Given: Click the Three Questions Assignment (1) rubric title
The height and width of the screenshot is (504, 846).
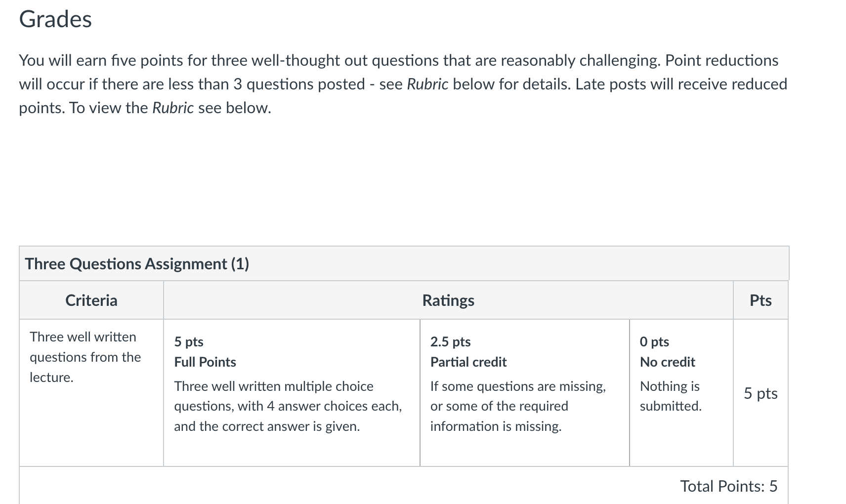Looking at the screenshot, I should pos(137,264).
